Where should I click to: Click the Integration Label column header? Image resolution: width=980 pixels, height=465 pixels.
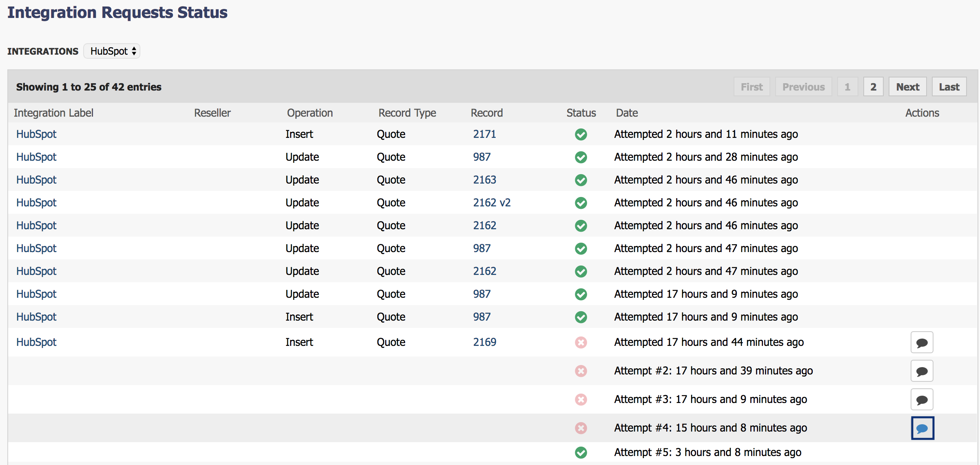tap(53, 113)
